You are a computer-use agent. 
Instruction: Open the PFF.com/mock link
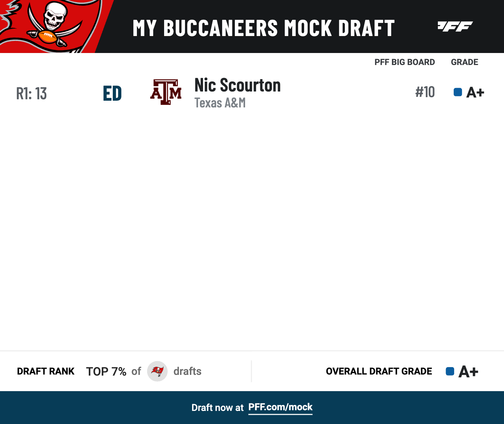[280, 407]
